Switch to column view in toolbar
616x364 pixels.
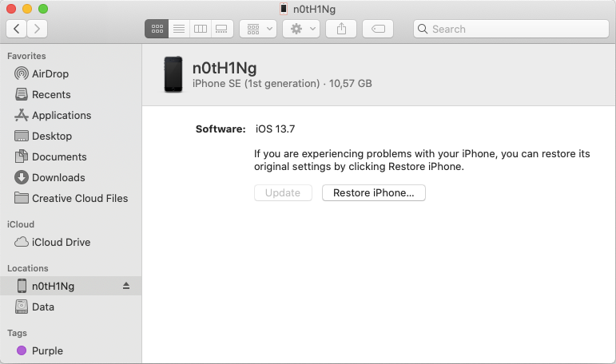pyautogui.click(x=201, y=29)
